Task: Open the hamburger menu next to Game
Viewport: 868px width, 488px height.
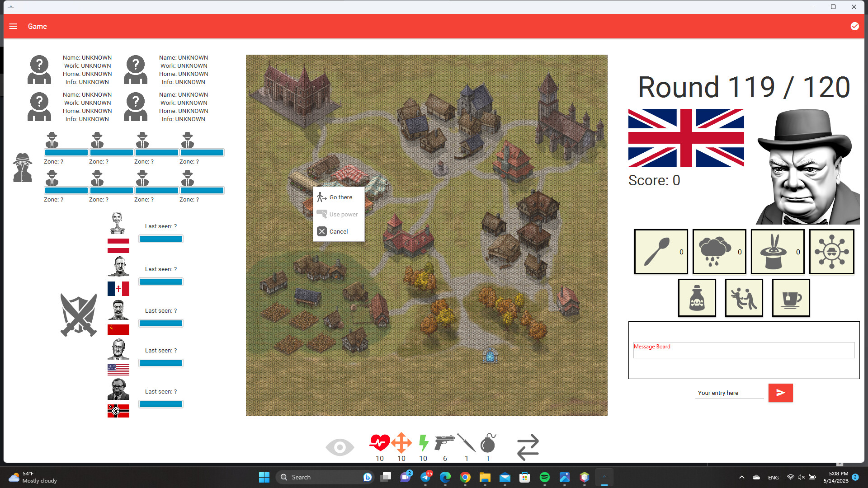Action: click(13, 26)
